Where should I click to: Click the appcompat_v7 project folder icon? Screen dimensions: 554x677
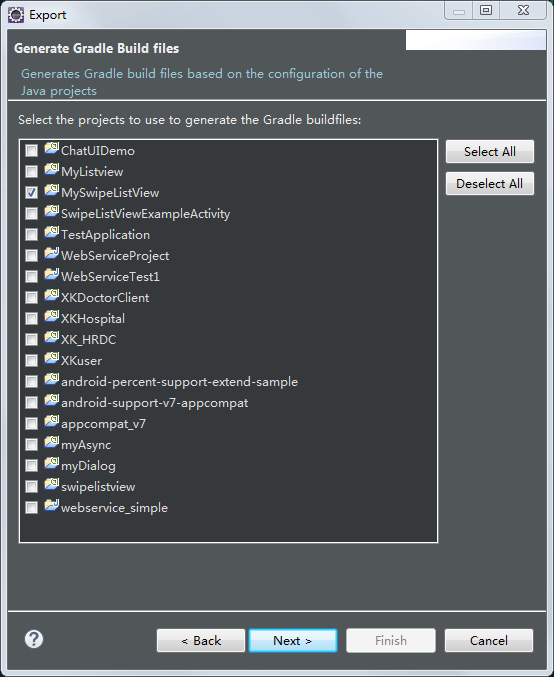pyautogui.click(x=51, y=421)
